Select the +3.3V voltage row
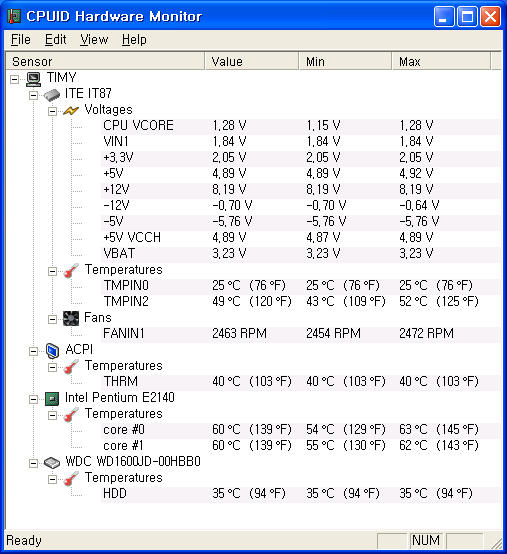507x554 pixels. [301, 158]
